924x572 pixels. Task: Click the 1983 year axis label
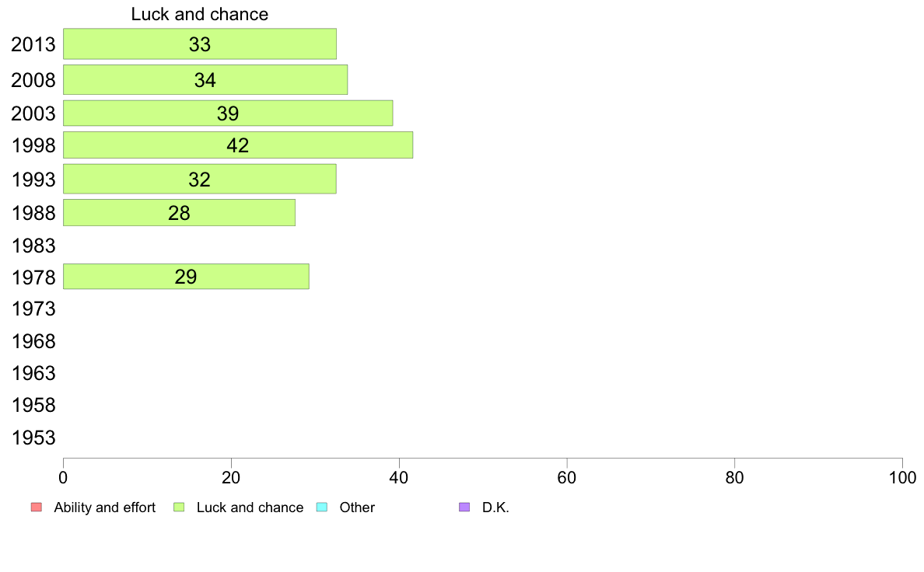[33, 246]
